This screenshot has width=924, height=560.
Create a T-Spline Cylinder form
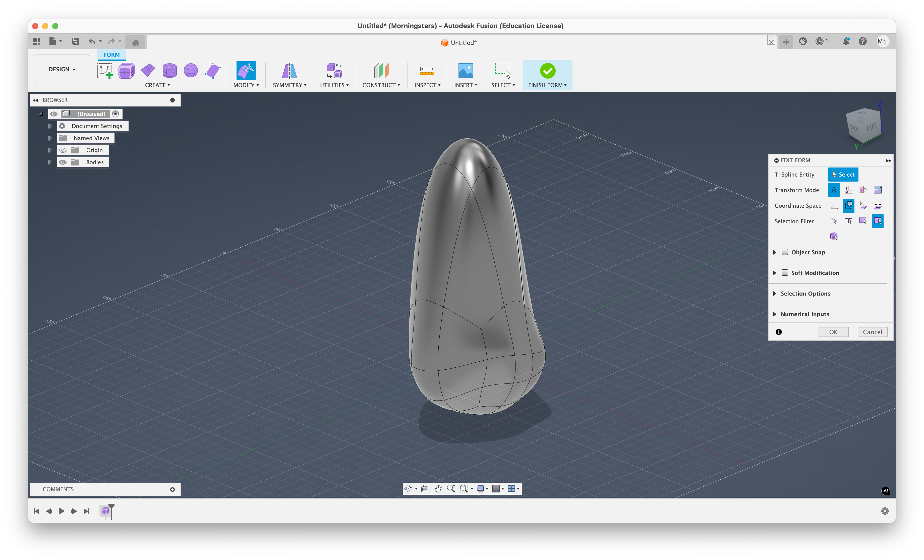tap(169, 71)
